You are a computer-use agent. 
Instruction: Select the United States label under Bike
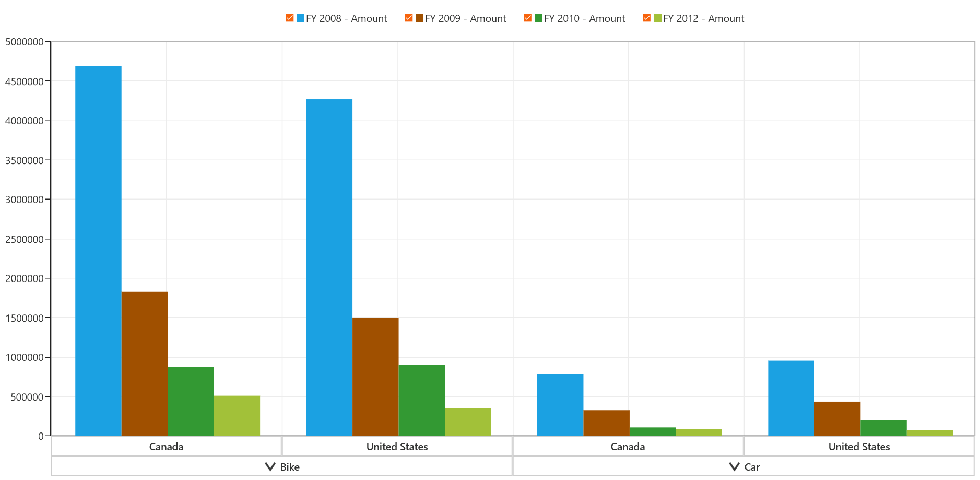pyautogui.click(x=397, y=447)
